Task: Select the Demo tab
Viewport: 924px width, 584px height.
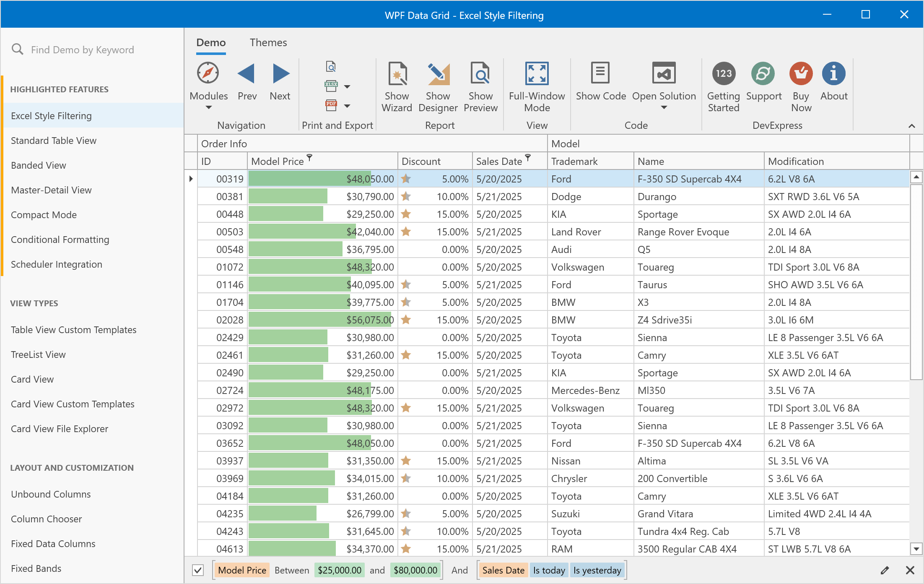Action: click(211, 42)
